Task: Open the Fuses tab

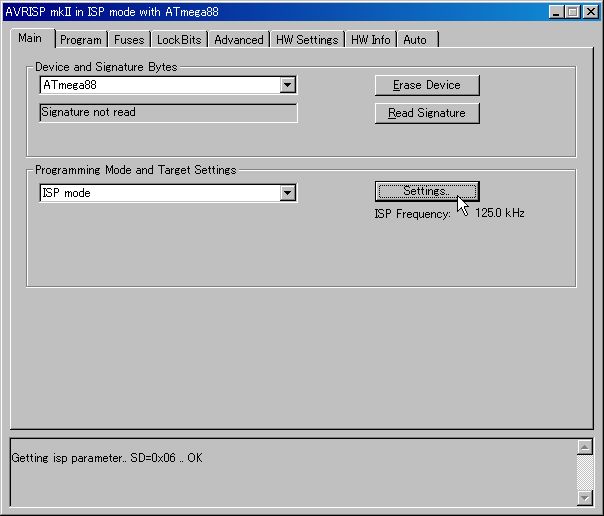Action: pos(129,40)
